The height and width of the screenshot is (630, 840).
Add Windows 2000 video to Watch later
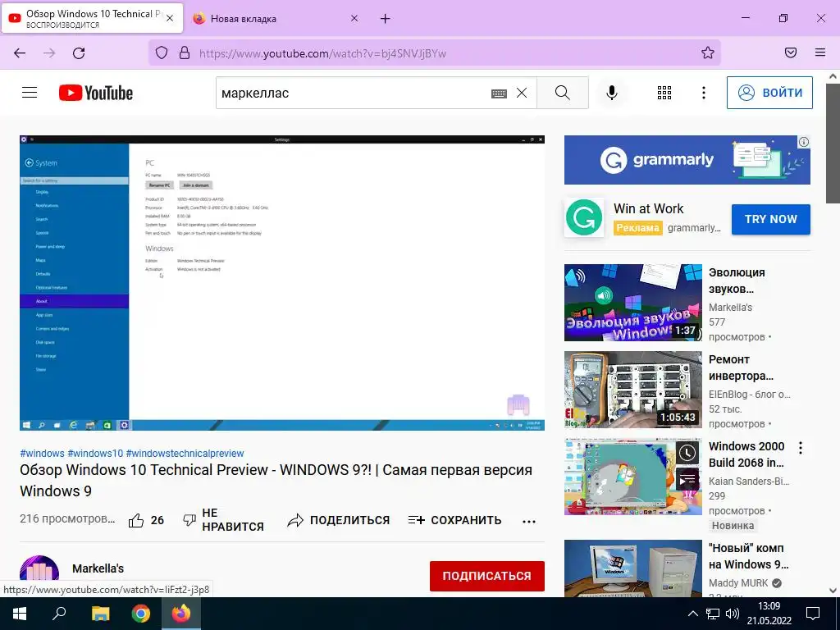[687, 453]
